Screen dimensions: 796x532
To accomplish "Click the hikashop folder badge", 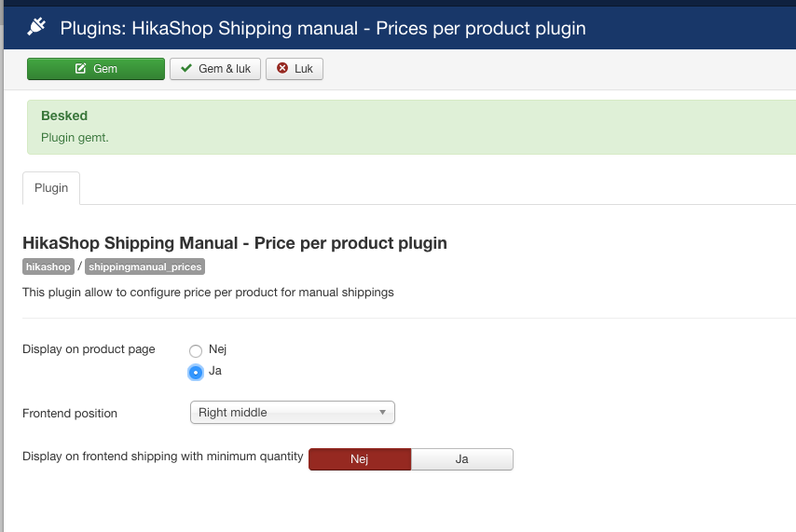I will pos(48,266).
